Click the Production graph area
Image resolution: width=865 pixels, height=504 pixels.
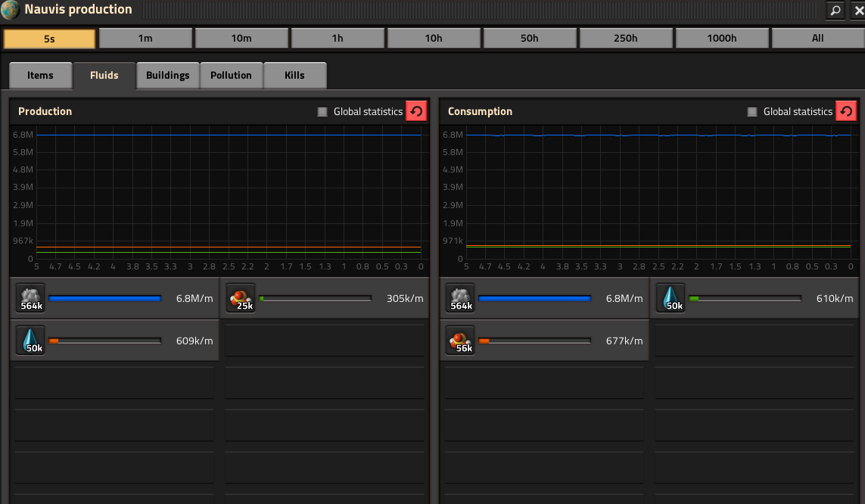coord(229,196)
